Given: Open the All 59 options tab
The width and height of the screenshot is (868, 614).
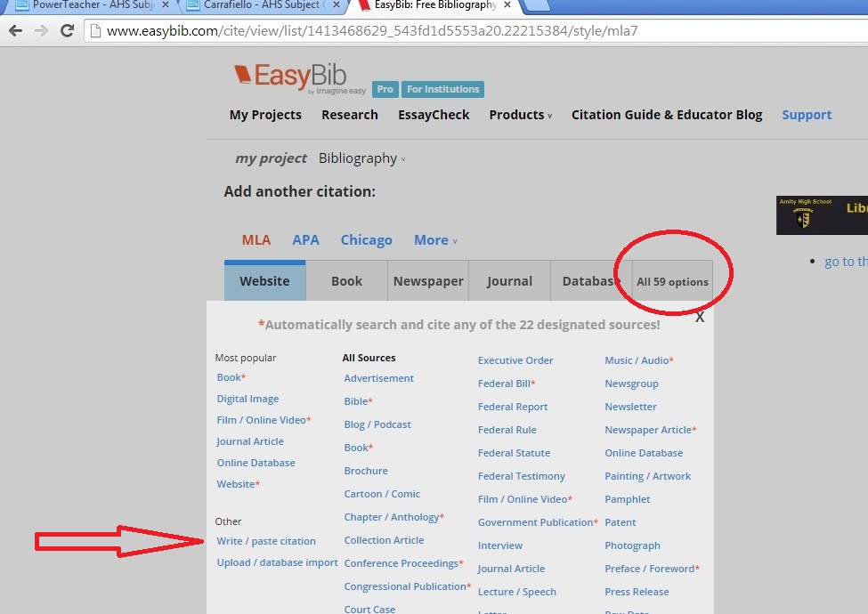Looking at the screenshot, I should (x=673, y=281).
